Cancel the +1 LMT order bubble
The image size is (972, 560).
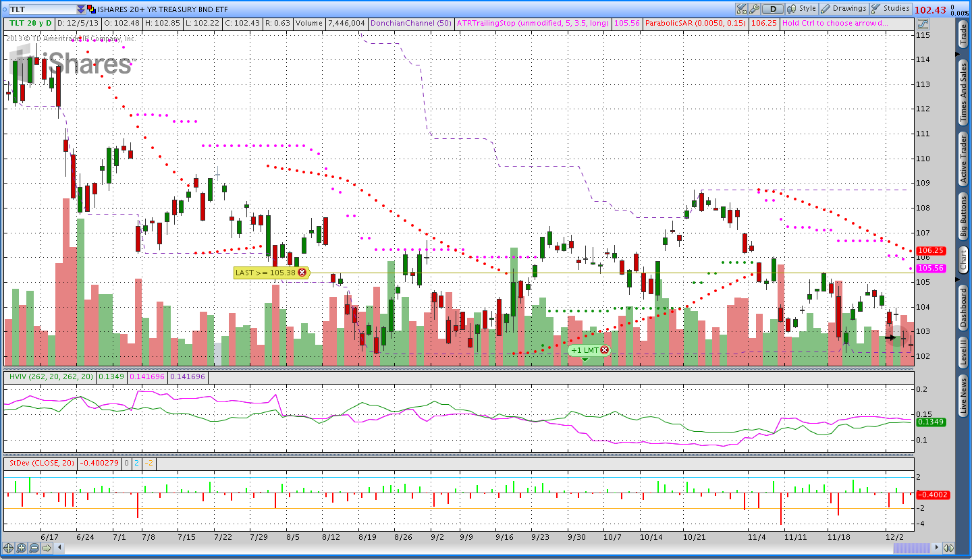(x=604, y=350)
